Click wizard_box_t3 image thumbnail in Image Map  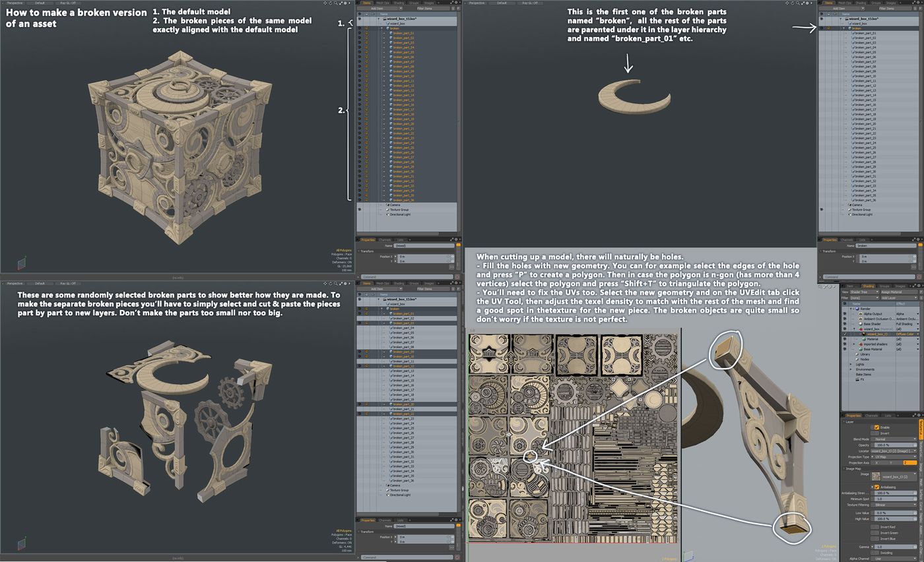pos(876,476)
